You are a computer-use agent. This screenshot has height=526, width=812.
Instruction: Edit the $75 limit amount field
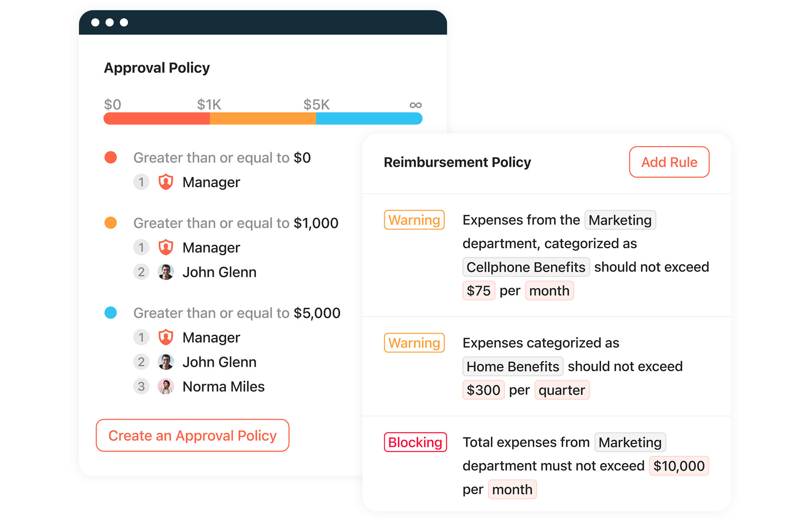point(478,291)
